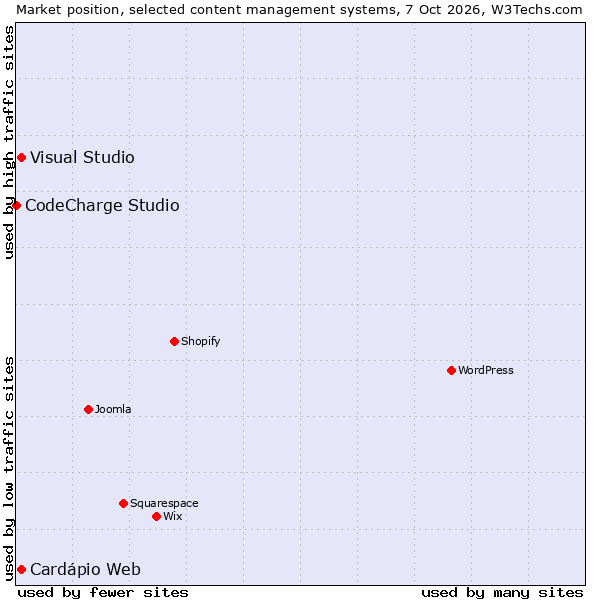Click the 'Shopify' label

click(x=201, y=341)
